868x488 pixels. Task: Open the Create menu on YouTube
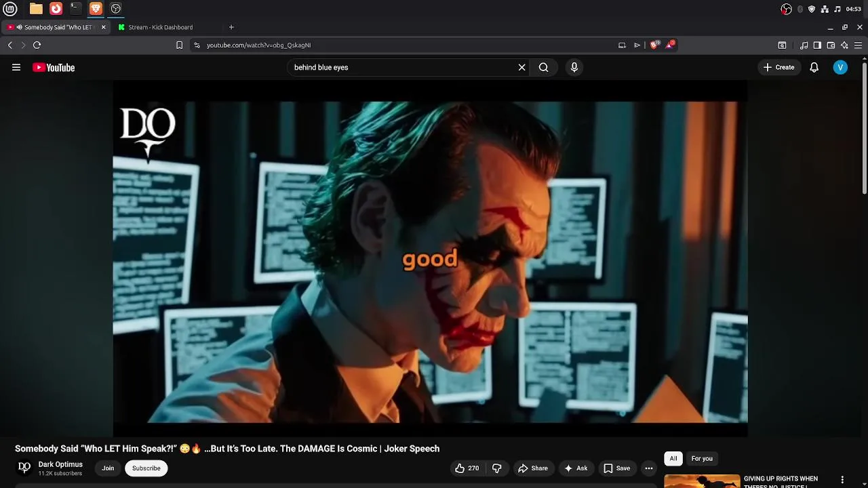[x=778, y=67]
